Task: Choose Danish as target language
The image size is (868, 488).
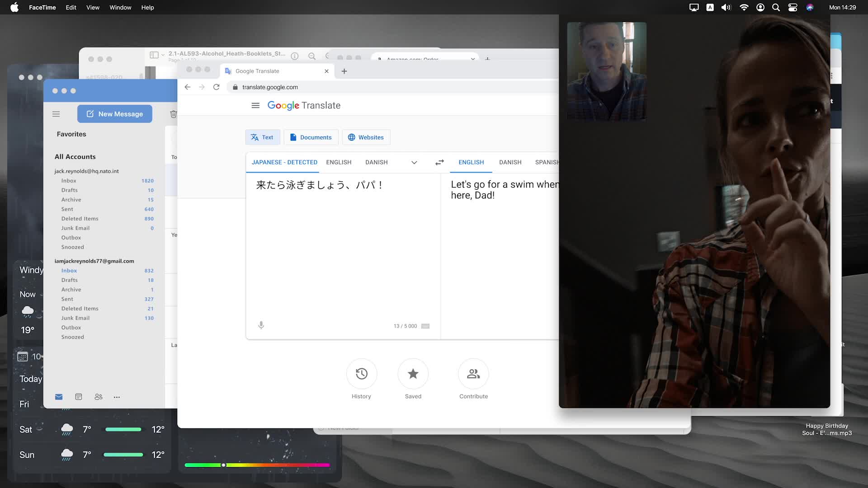Action: click(510, 162)
